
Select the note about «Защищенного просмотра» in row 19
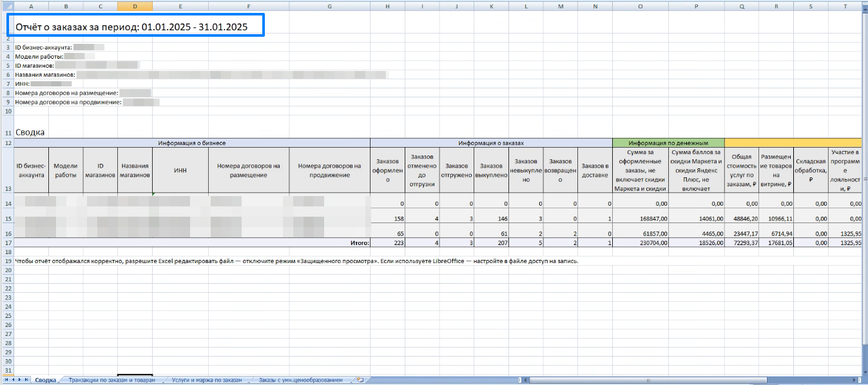[296, 261]
